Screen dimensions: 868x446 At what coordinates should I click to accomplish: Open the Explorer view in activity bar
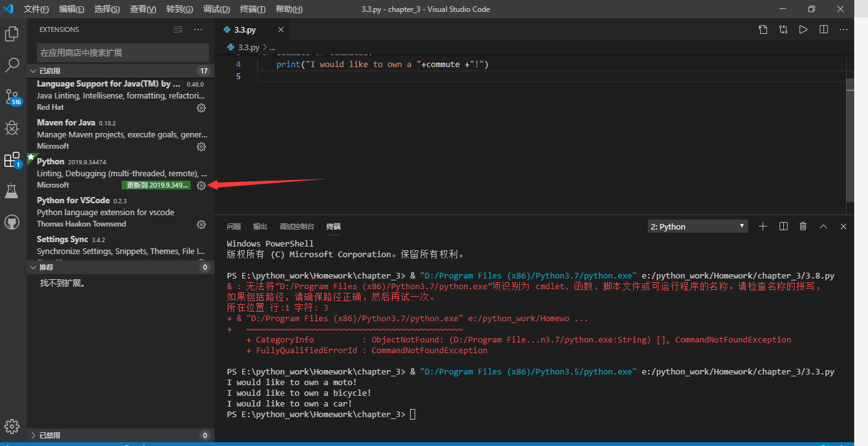(11, 34)
